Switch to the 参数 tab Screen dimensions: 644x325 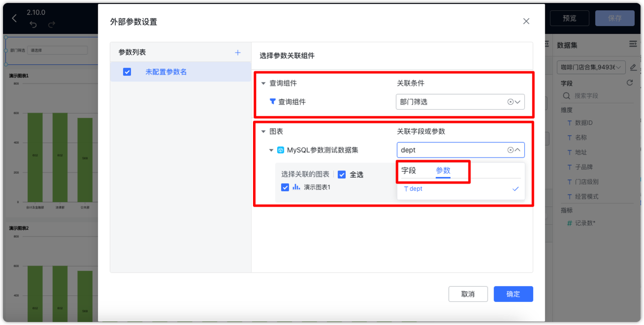pyautogui.click(x=442, y=171)
